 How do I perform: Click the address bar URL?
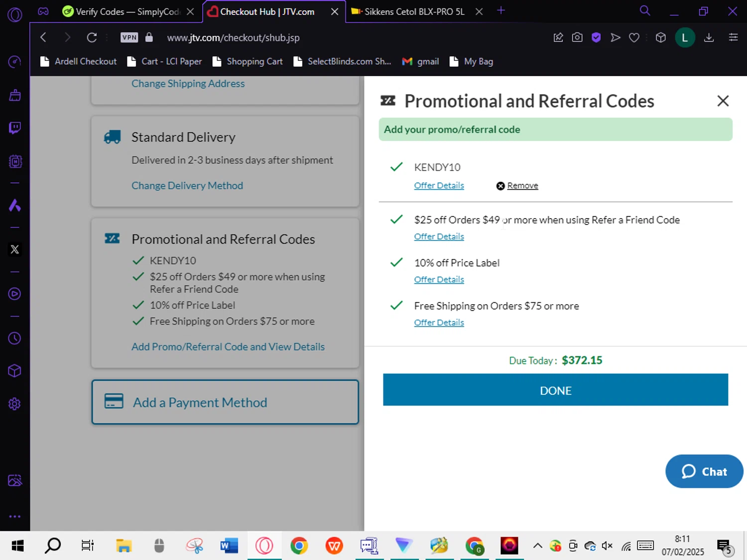(x=233, y=38)
